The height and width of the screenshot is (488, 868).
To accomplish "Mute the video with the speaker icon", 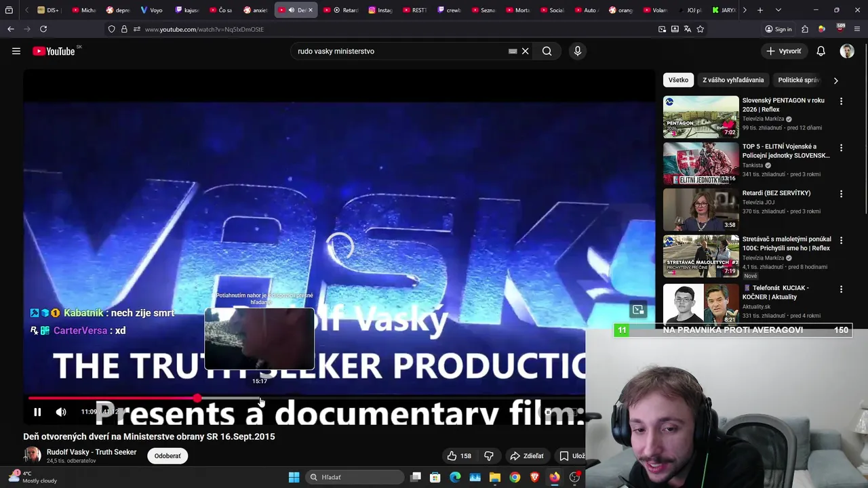I will 61,411.
